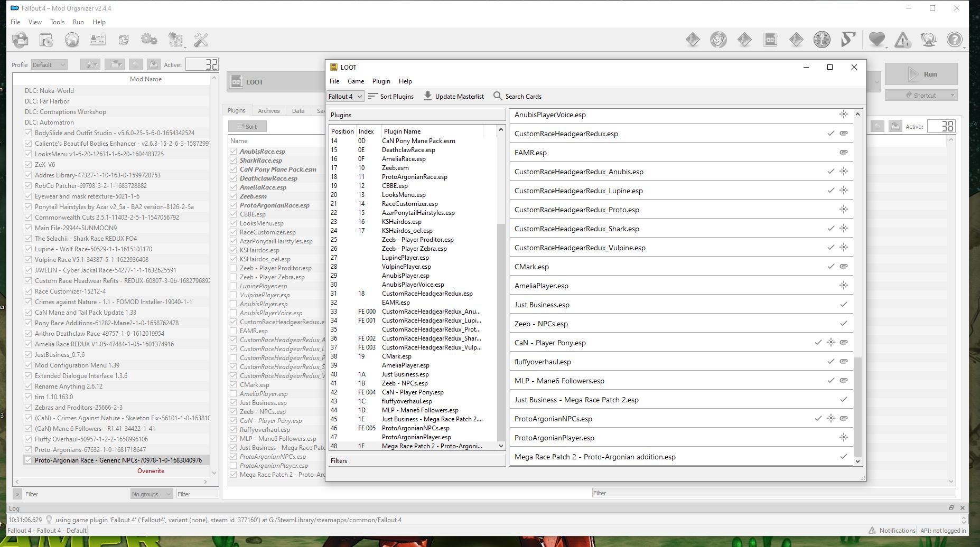
Task: Open the LOOT Plugin menu
Action: [x=381, y=81]
